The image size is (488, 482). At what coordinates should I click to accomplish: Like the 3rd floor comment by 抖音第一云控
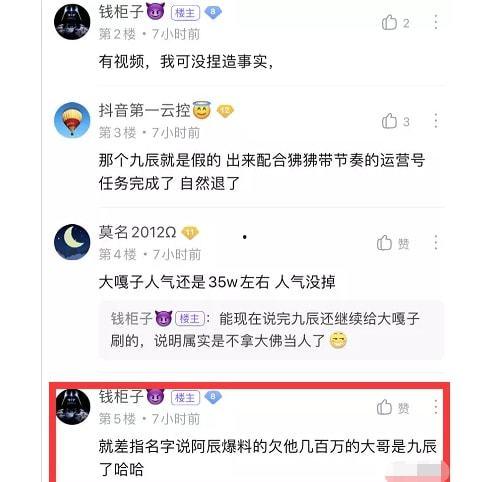(x=395, y=121)
